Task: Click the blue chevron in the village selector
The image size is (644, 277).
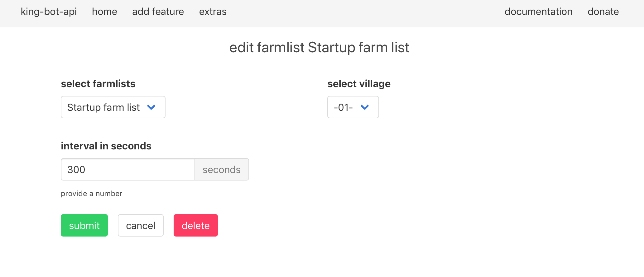Action: click(x=364, y=107)
